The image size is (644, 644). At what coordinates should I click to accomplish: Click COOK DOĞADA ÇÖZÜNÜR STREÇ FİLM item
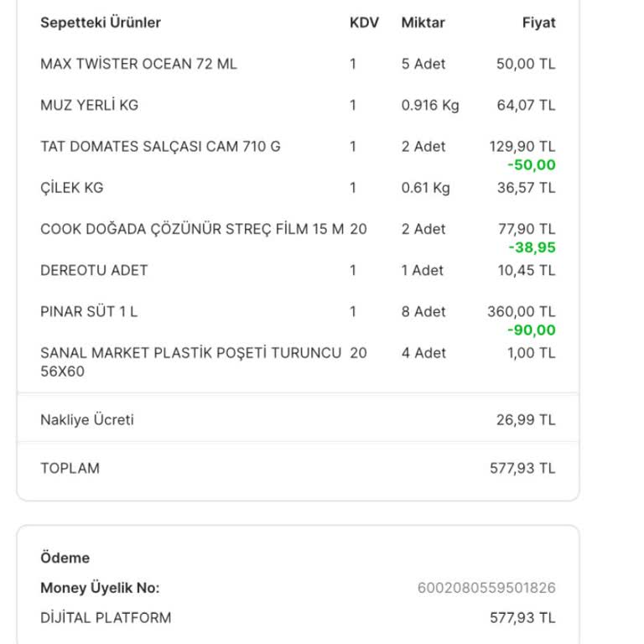point(191,229)
